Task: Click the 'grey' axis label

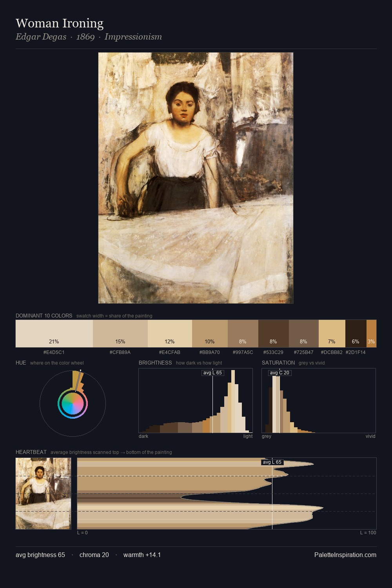Action: [x=267, y=436]
